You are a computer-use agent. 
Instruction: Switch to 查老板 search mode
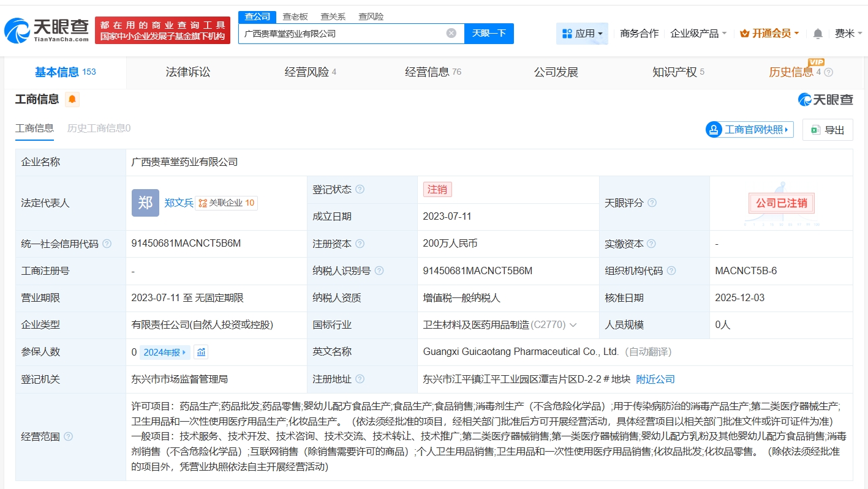tap(295, 17)
